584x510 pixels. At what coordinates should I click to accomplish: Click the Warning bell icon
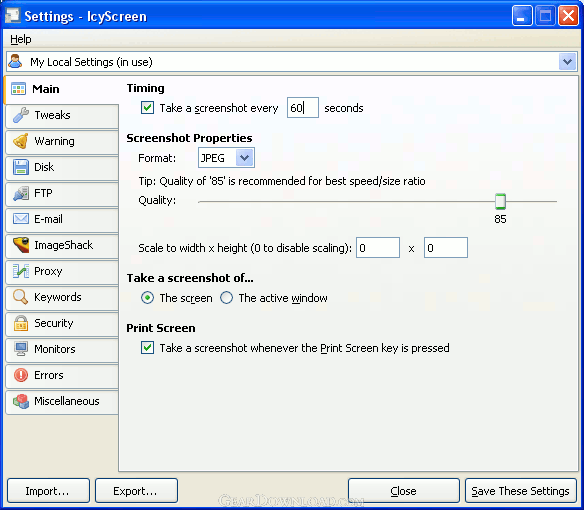click(x=21, y=141)
